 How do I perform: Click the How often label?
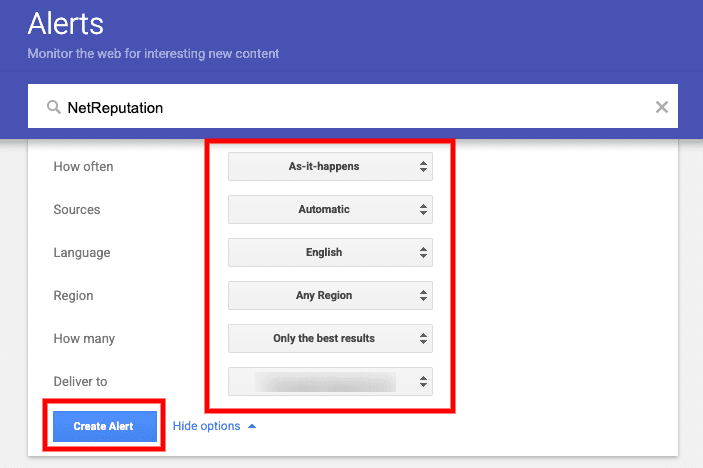[x=83, y=167]
